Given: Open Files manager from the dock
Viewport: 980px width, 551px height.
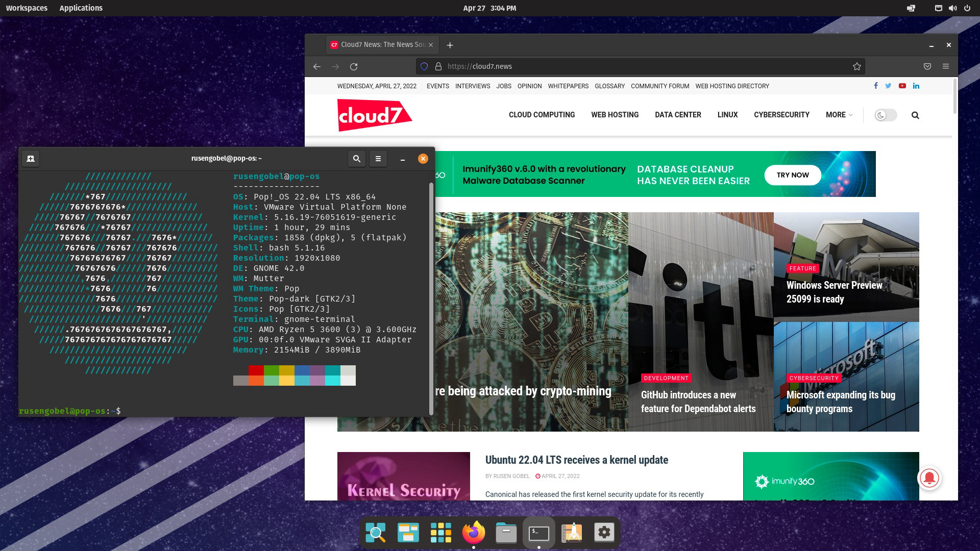Looking at the screenshot, I should [x=506, y=533].
